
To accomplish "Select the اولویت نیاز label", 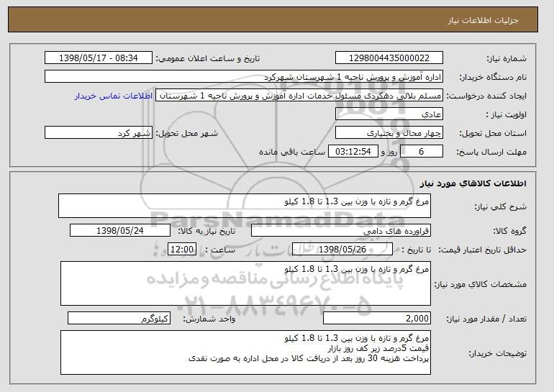I will (506, 114).
